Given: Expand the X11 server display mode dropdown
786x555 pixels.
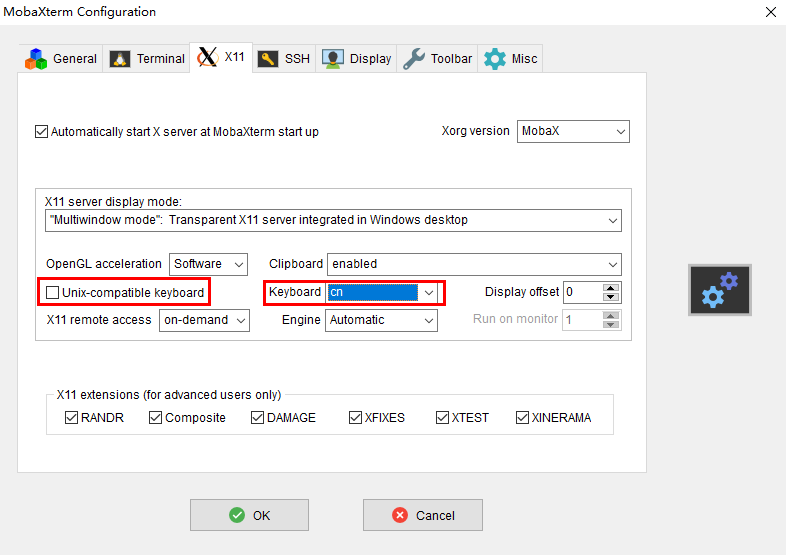Looking at the screenshot, I should 333,221.
